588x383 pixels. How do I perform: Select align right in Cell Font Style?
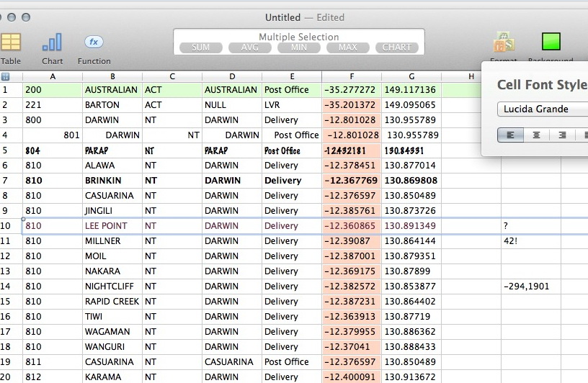point(562,135)
